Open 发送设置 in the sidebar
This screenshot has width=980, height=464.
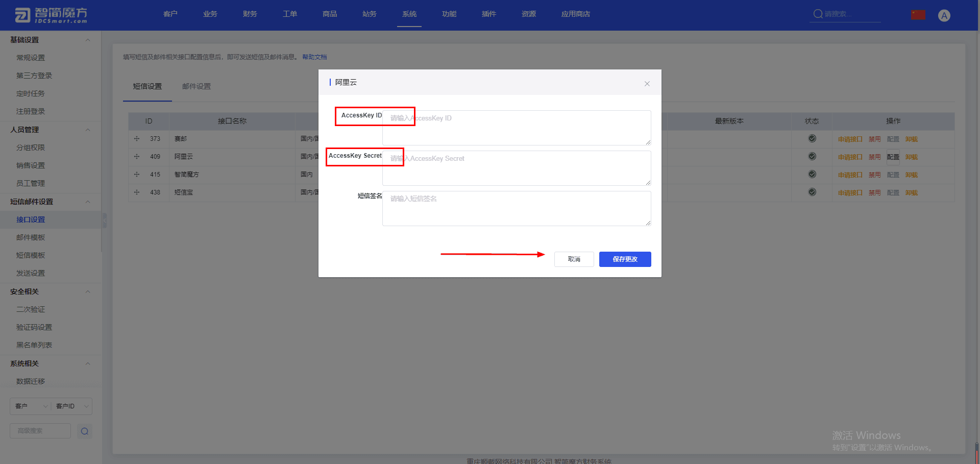coord(31,273)
